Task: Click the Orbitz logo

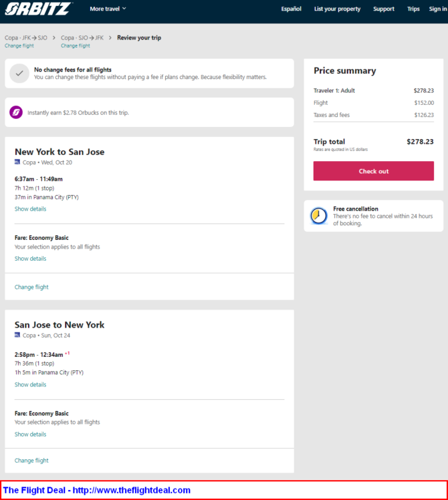Action: point(38,9)
